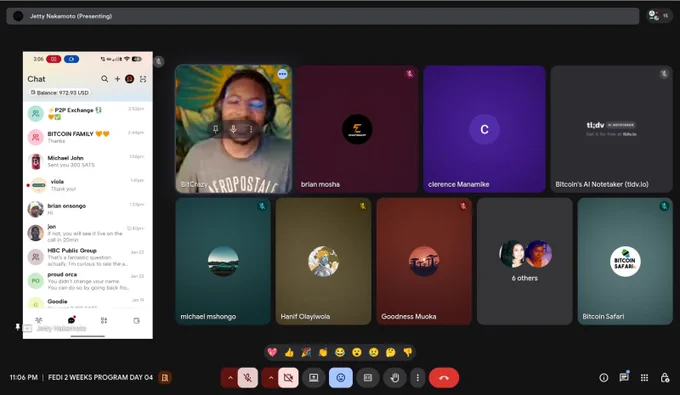Image resolution: width=680 pixels, height=395 pixels.
Task: Open video settings arrow next to camera
Action: [271, 378]
